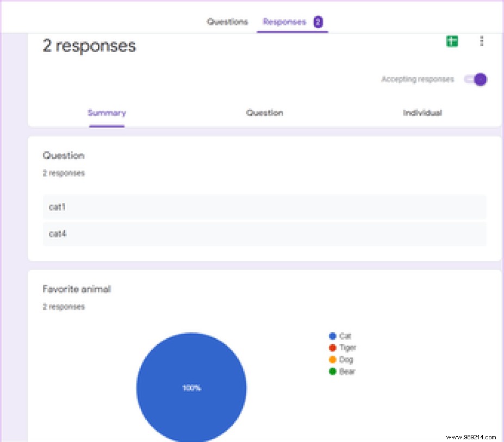The width and height of the screenshot is (504, 442).
Task: Select the cat4 response entry
Action: (x=265, y=234)
